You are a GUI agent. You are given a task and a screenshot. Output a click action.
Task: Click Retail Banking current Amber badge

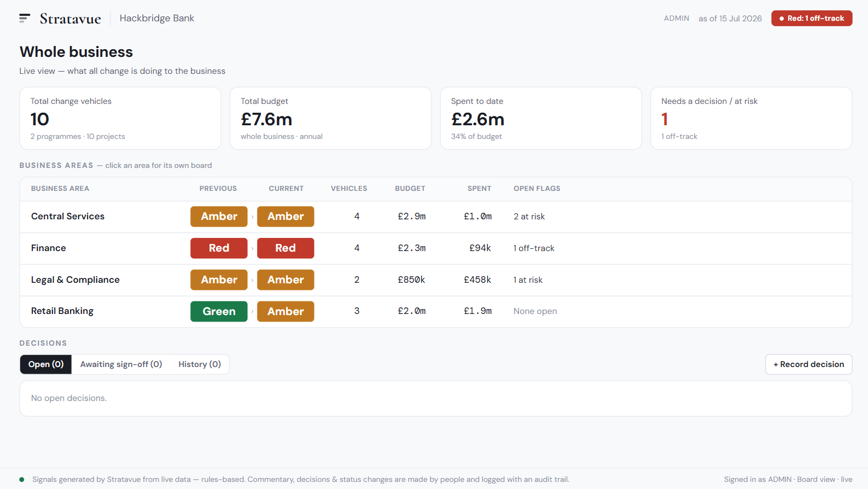tap(286, 311)
